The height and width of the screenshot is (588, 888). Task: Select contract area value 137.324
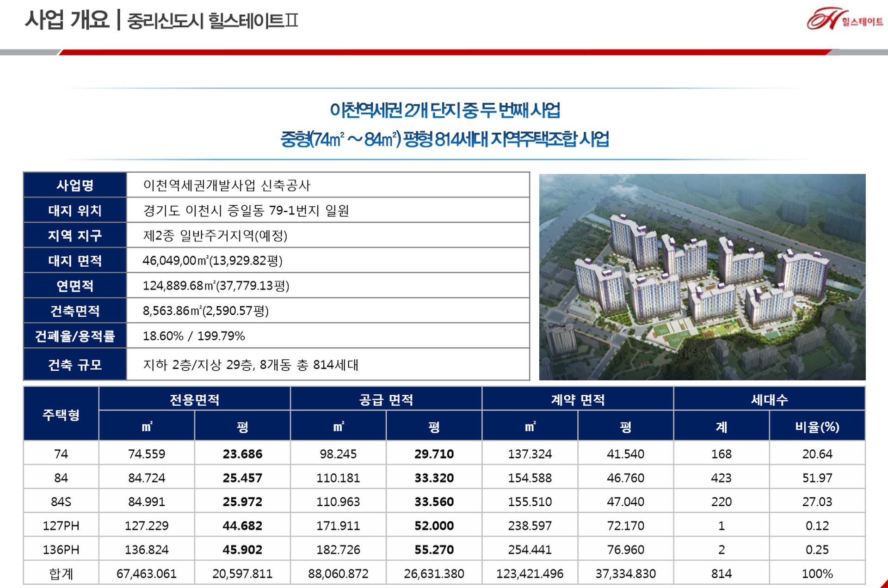(530, 454)
